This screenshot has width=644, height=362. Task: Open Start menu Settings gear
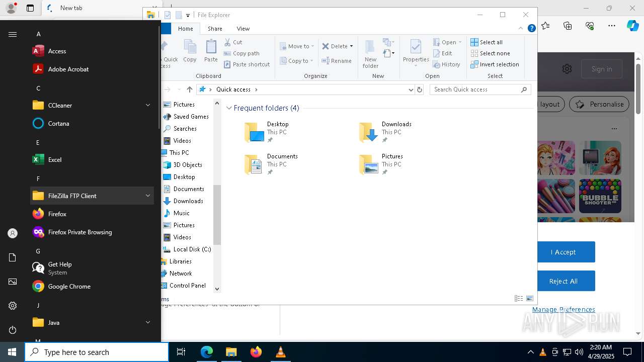point(13,306)
